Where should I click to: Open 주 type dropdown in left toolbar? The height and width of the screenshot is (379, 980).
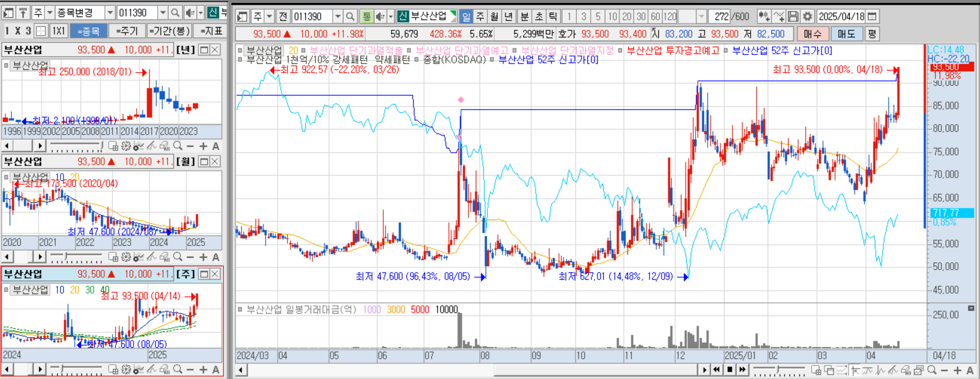tap(50, 13)
